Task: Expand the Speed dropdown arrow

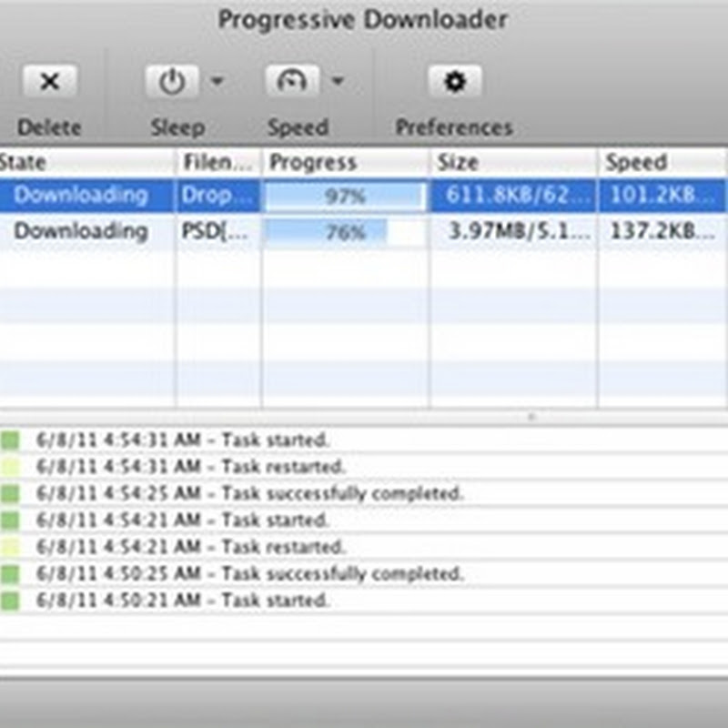Action: pyautogui.click(x=338, y=81)
